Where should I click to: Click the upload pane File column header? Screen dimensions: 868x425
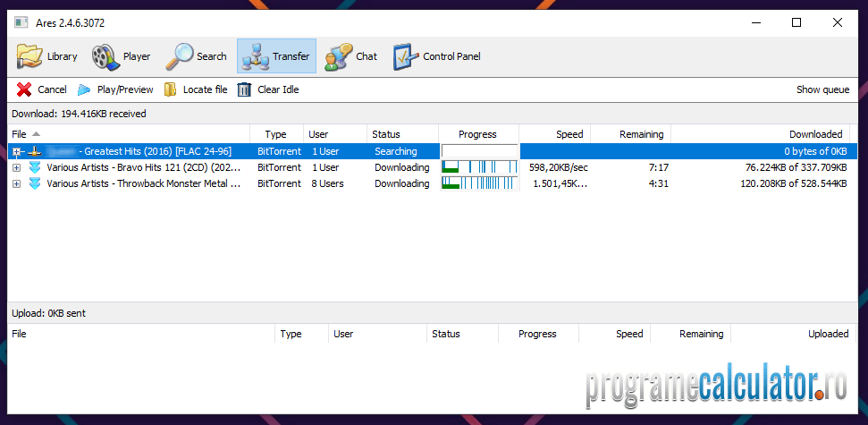[x=141, y=334]
